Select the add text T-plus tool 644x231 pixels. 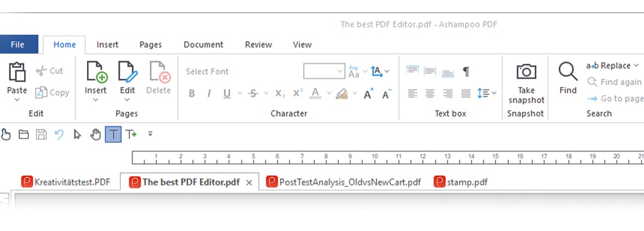(131, 135)
